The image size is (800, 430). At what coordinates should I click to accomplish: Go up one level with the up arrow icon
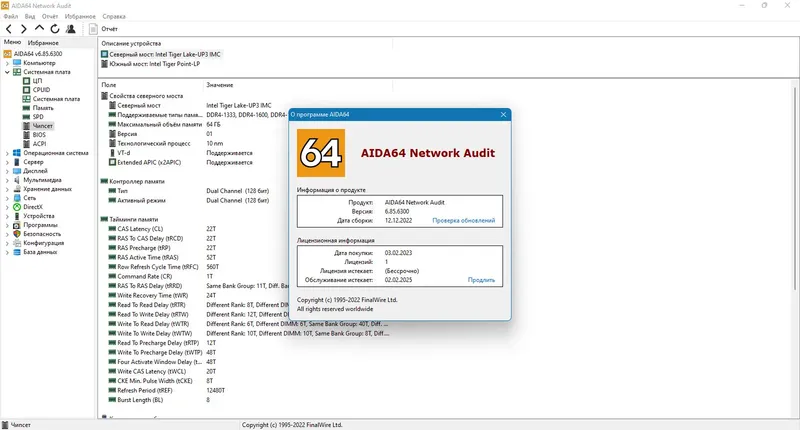coord(39,29)
